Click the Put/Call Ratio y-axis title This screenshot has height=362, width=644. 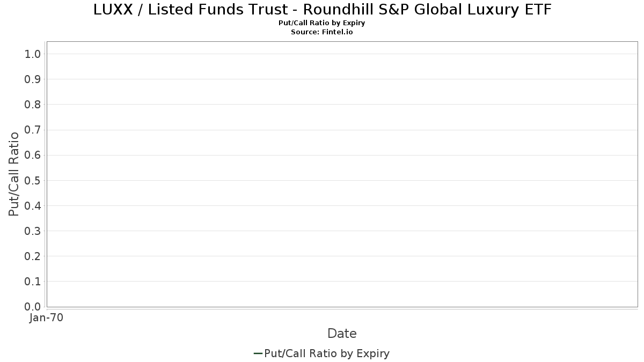[14, 174]
